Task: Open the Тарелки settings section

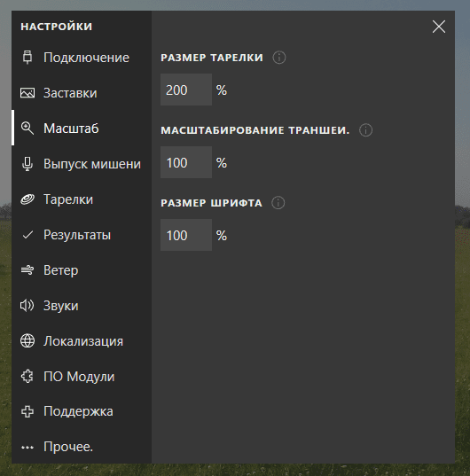Action: (82, 199)
